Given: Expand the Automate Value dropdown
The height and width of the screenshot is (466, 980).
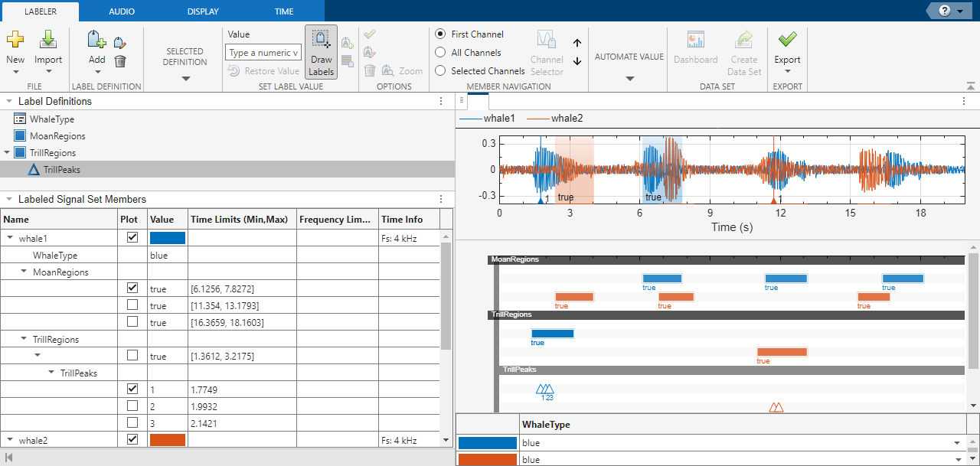Looking at the screenshot, I should tap(629, 78).
